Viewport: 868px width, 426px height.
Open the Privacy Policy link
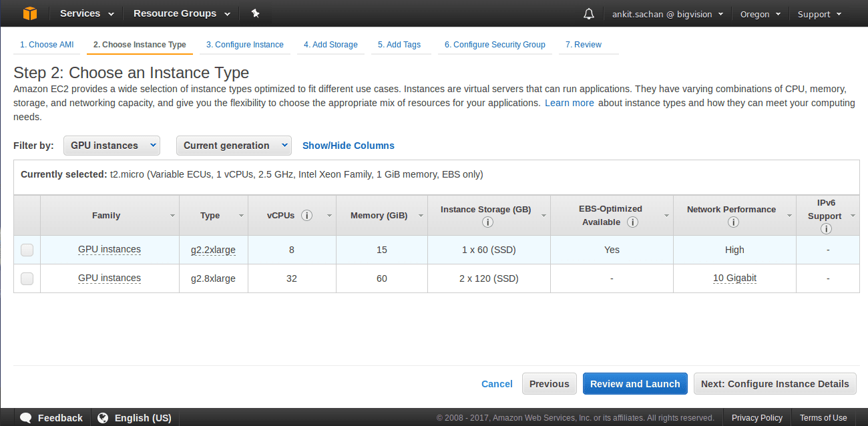pyautogui.click(x=757, y=418)
